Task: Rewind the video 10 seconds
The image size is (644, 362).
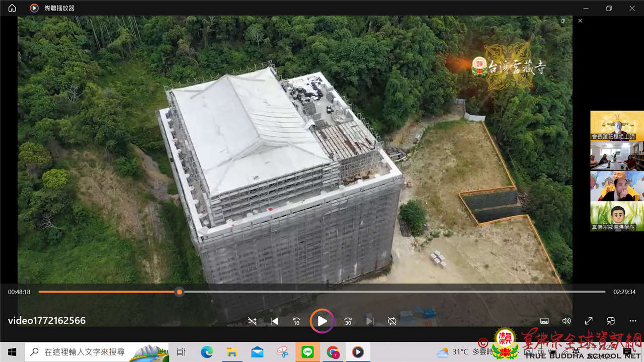Action: pos(297,321)
